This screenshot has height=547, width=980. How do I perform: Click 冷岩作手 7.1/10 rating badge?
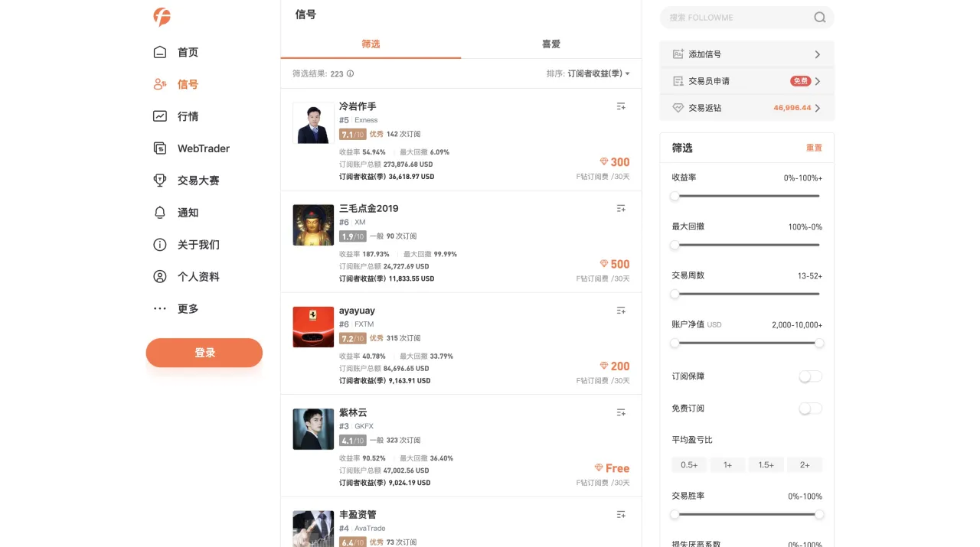[352, 134]
